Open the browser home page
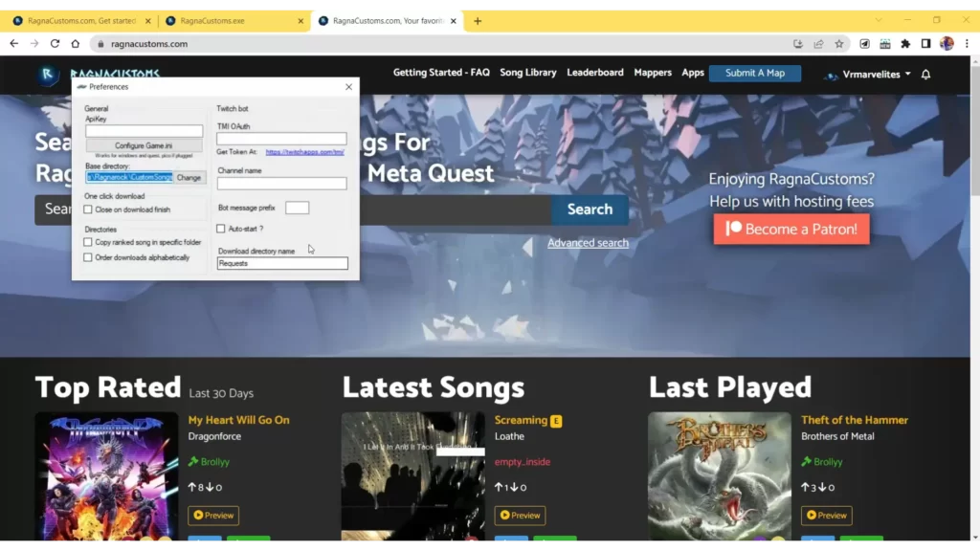 (x=75, y=44)
